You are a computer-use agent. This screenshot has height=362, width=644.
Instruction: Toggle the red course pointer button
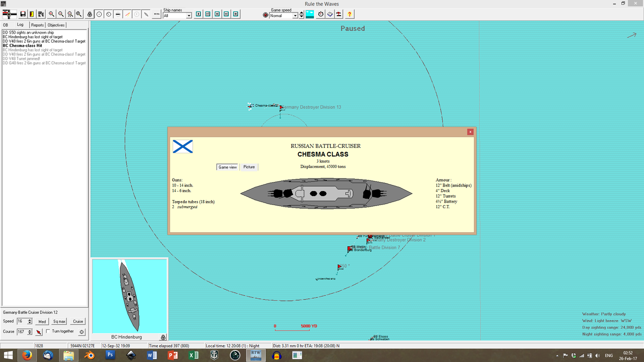(x=39, y=331)
